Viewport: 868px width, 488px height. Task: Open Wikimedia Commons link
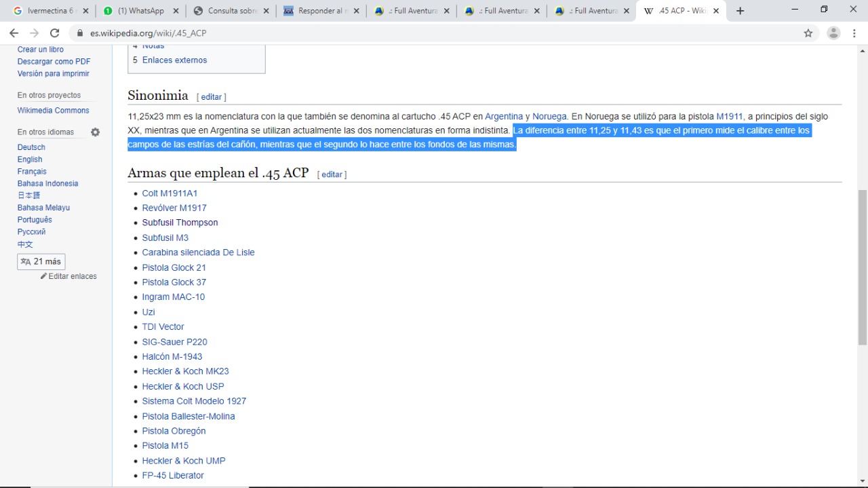pos(54,111)
